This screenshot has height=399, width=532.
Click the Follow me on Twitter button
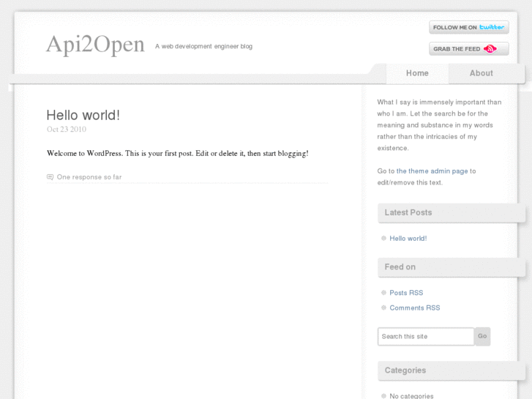pos(468,27)
